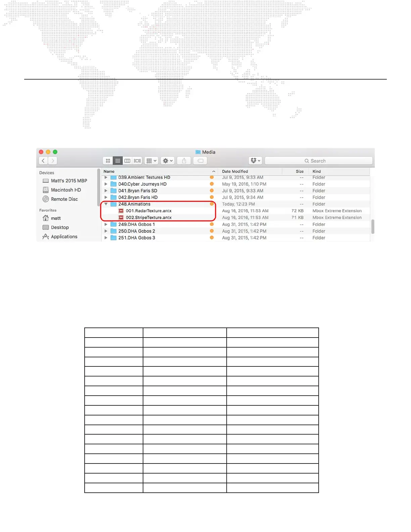Image resolution: width=411 pixels, height=532 pixels.
Task: Select the 248.Animations folder icon
Action: (x=113, y=204)
